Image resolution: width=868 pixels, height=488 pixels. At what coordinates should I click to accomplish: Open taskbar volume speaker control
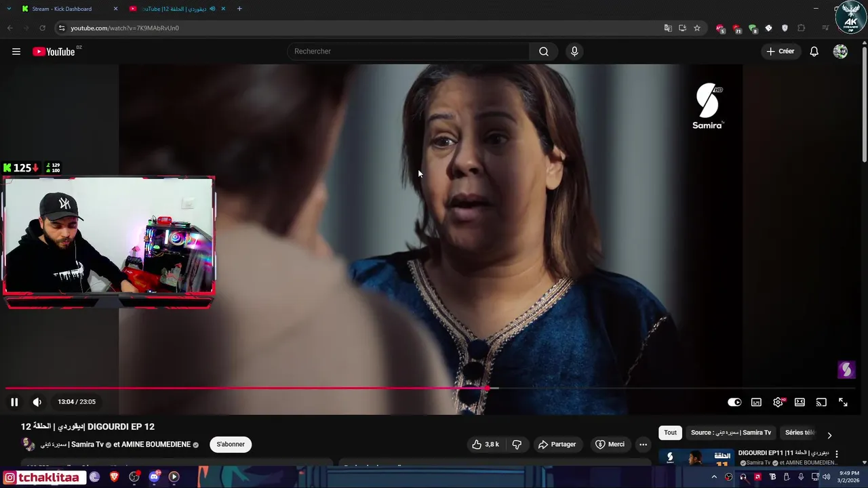coord(826,477)
